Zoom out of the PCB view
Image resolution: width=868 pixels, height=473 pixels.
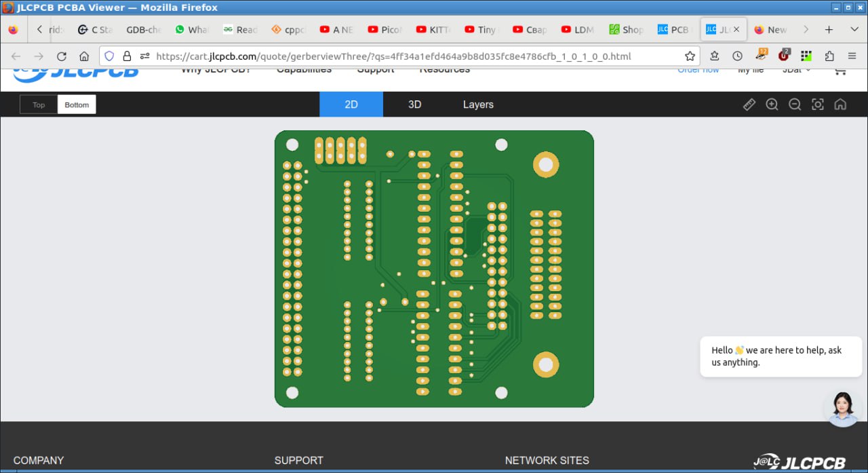pos(795,105)
